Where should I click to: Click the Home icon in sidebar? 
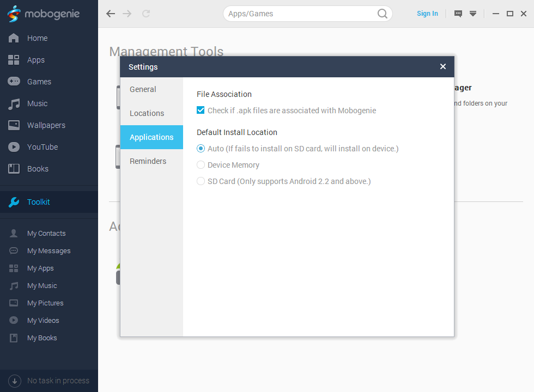[x=14, y=38]
